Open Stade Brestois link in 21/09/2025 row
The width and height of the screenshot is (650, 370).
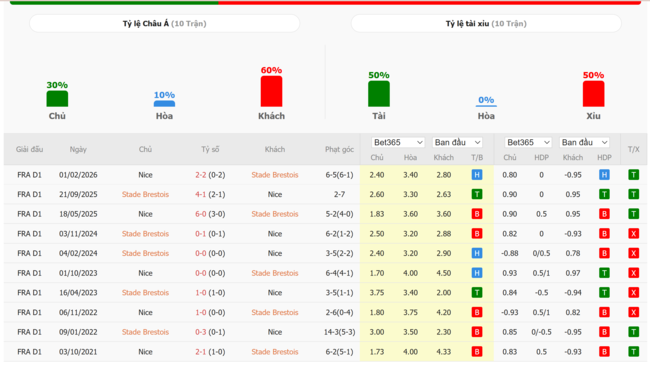click(x=146, y=194)
